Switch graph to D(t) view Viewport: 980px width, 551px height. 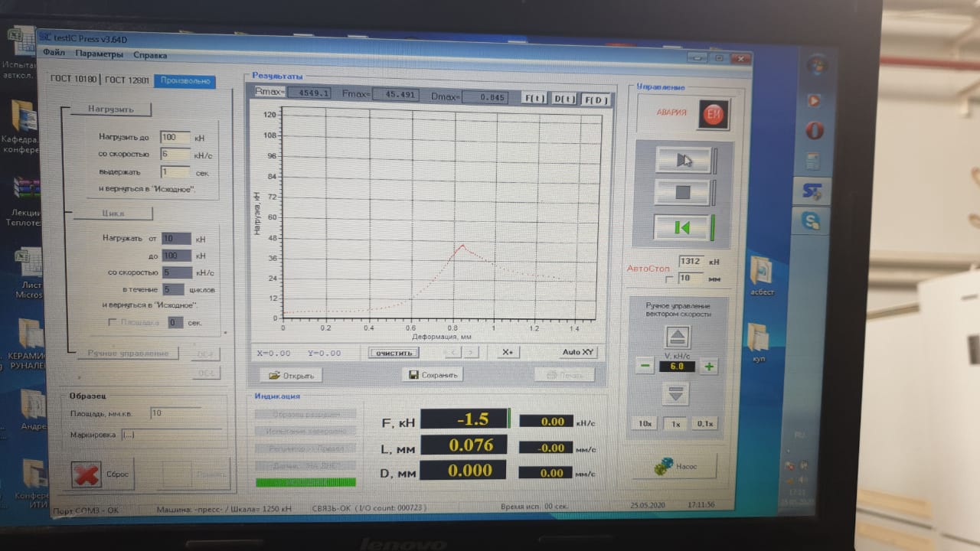(564, 99)
